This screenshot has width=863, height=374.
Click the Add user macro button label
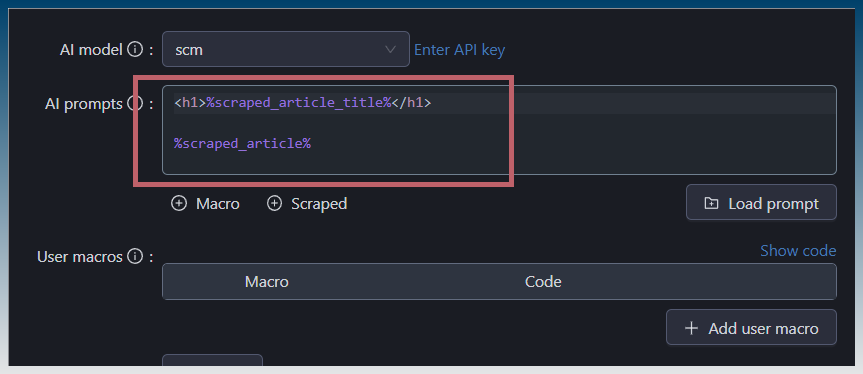tap(763, 329)
